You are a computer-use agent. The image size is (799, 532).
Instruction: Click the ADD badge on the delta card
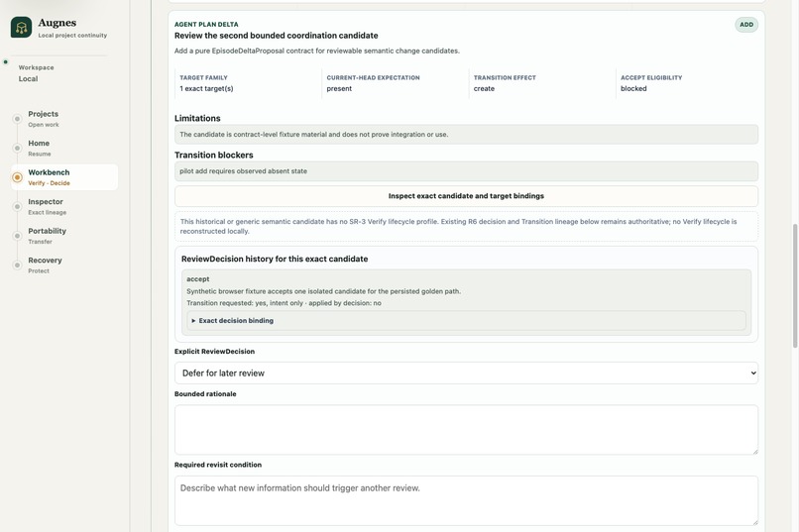tap(746, 25)
